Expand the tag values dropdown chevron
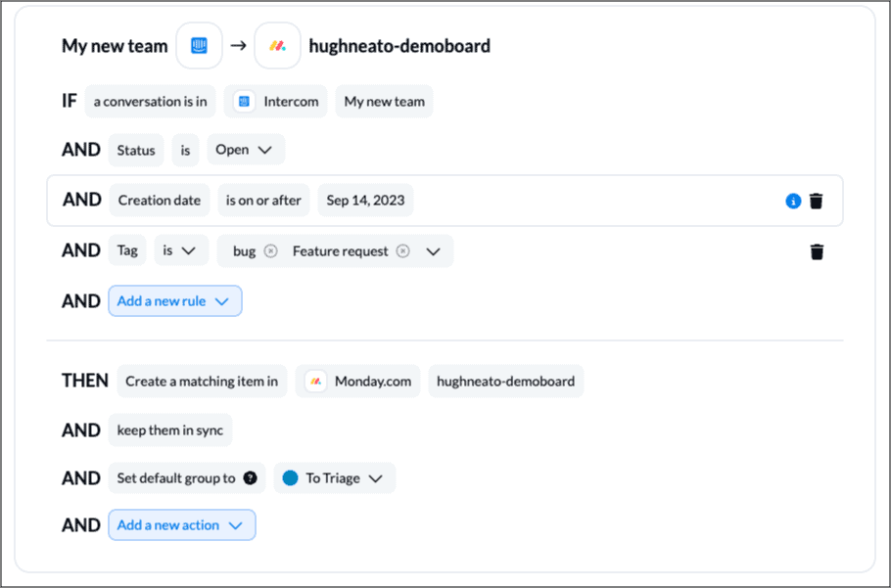The height and width of the screenshot is (588, 891). pos(433,251)
